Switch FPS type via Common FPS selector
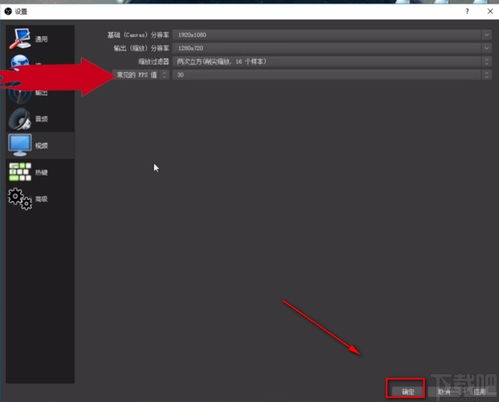Image resolution: width=499 pixels, height=402 pixels. [141, 75]
